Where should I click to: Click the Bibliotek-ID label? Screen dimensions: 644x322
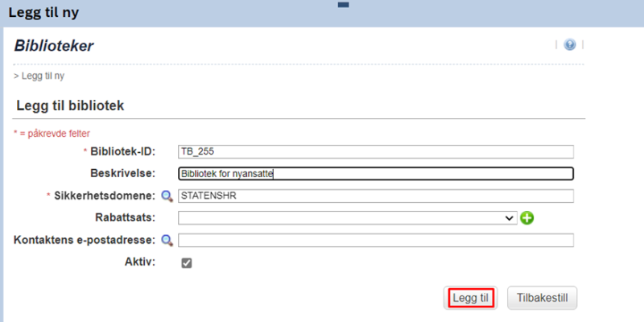pyautogui.click(x=123, y=151)
